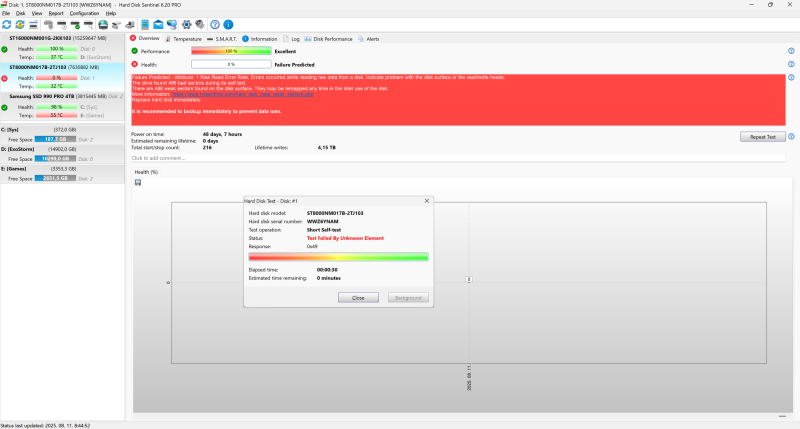
Task: Click the Health (%) chart label
Action: 146,172
